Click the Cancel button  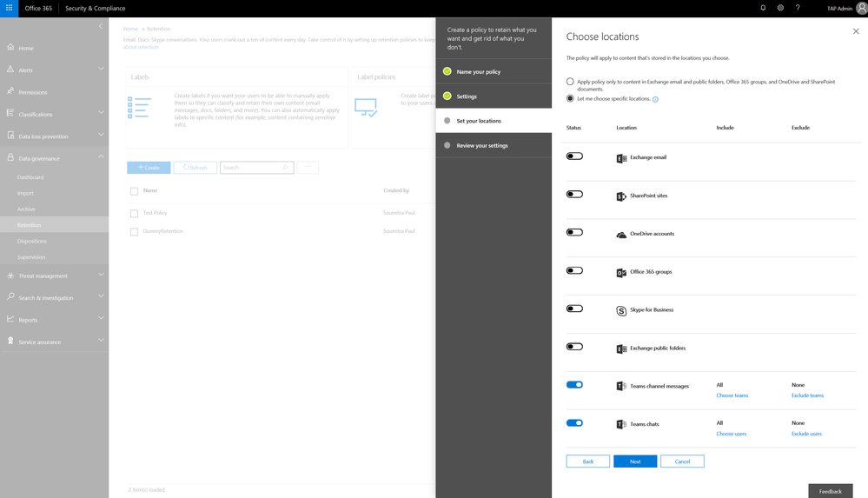(x=682, y=461)
